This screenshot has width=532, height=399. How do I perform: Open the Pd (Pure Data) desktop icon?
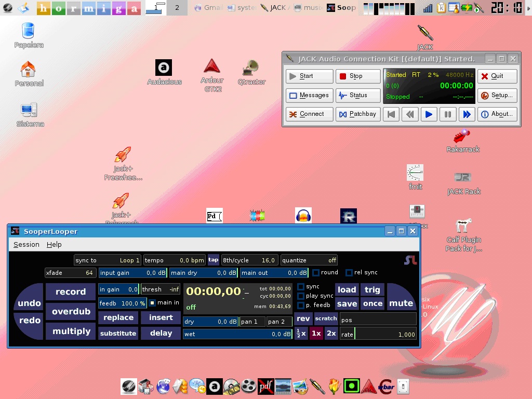tap(215, 216)
